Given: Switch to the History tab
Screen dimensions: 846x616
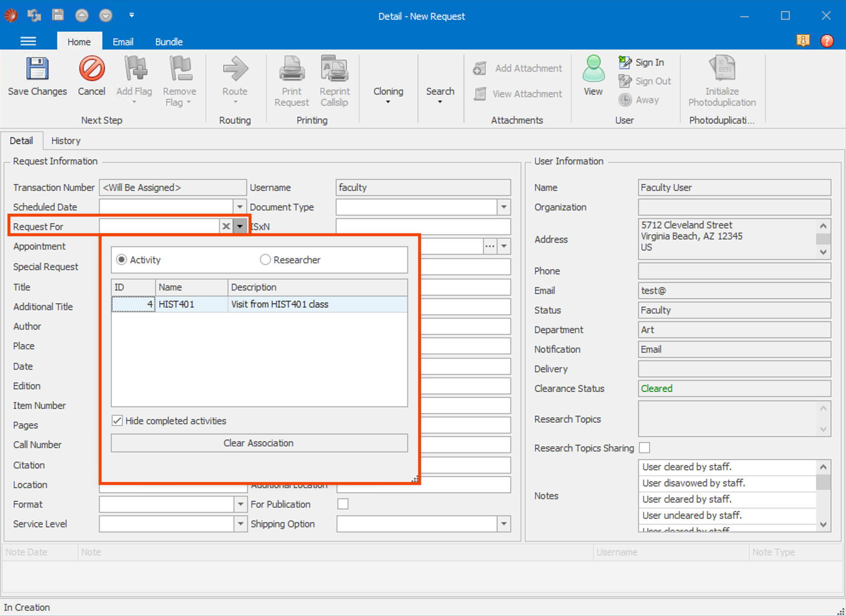Looking at the screenshot, I should click(66, 141).
